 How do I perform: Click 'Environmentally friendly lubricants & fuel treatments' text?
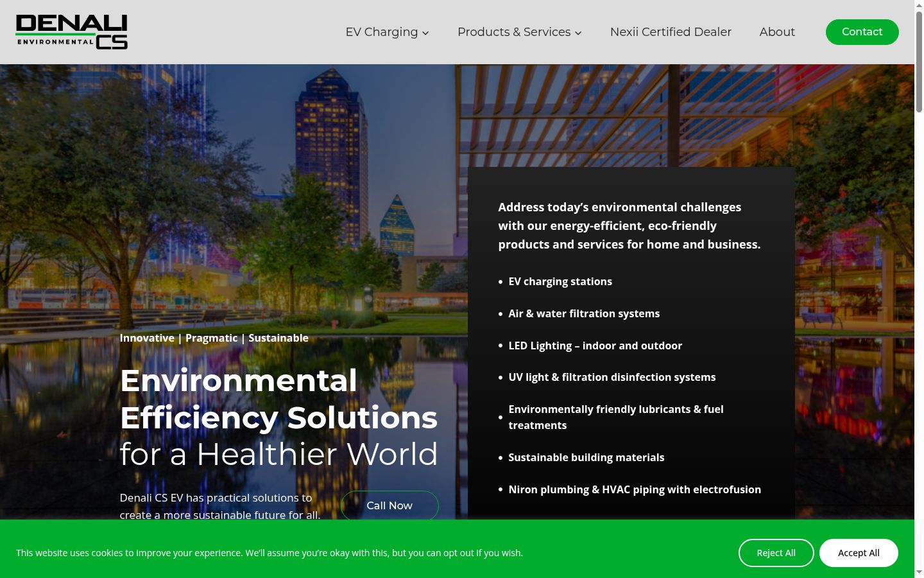[x=616, y=417]
